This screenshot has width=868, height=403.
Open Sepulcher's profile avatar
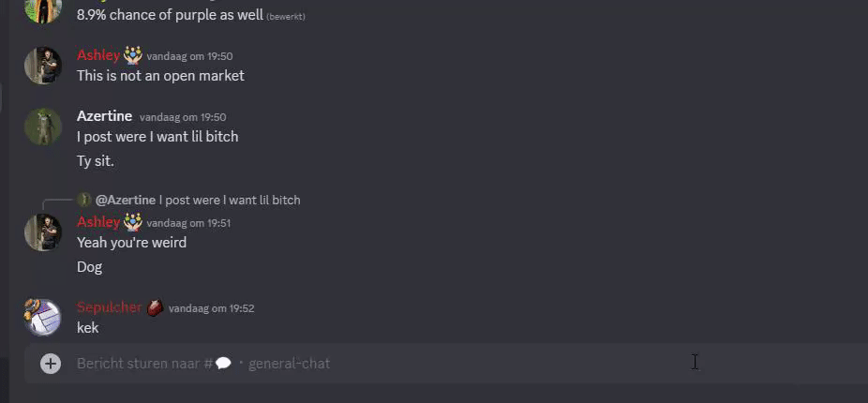43,317
